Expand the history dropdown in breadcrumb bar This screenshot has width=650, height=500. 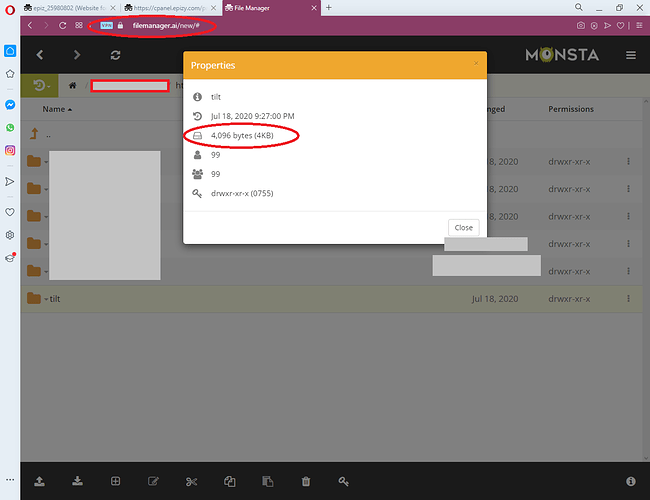(x=40, y=86)
